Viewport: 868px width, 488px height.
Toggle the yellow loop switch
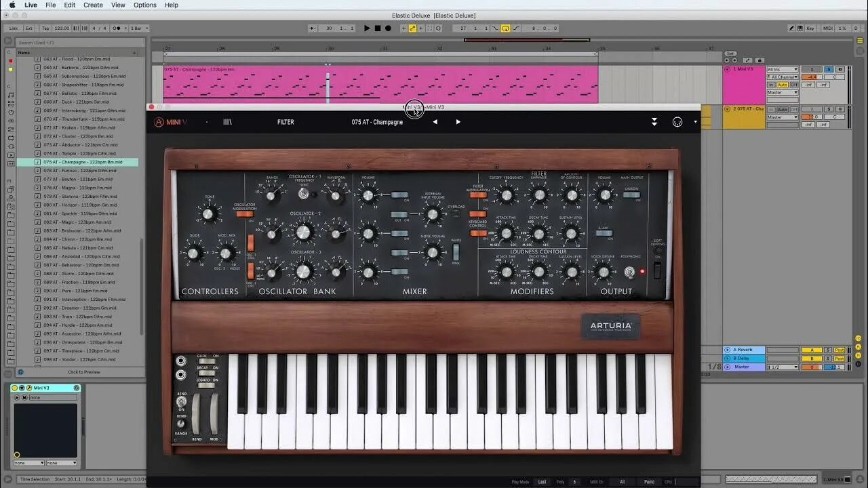[505, 28]
